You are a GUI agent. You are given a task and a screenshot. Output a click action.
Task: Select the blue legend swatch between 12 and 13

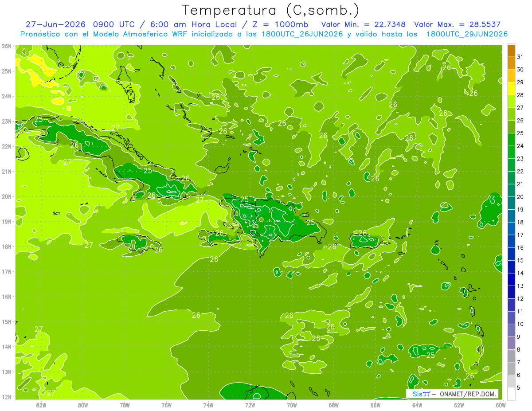pyautogui.click(x=512, y=292)
